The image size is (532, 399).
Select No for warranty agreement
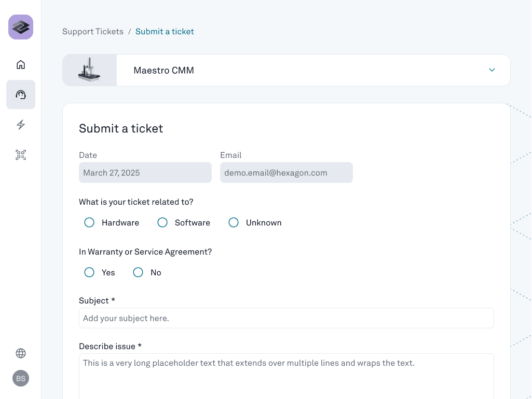(138, 272)
